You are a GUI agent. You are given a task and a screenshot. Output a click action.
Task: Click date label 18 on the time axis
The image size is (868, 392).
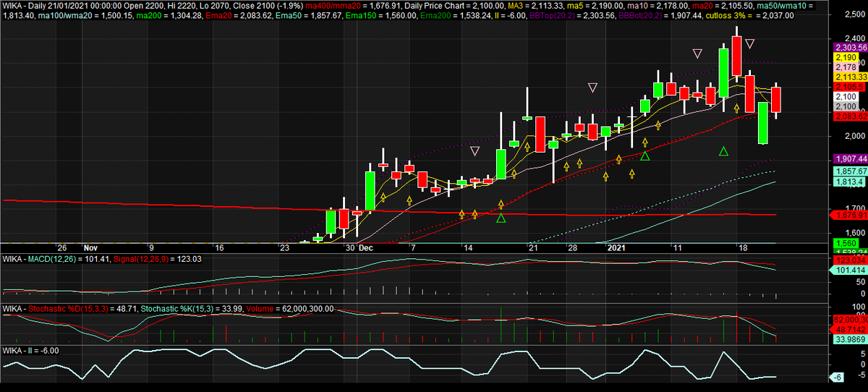[x=742, y=247]
